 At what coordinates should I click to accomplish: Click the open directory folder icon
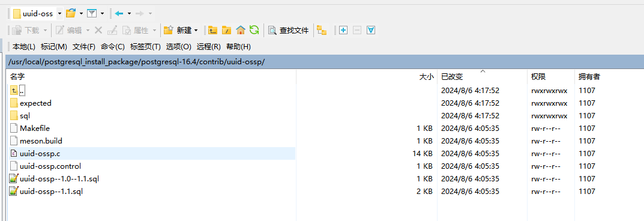[x=71, y=14]
